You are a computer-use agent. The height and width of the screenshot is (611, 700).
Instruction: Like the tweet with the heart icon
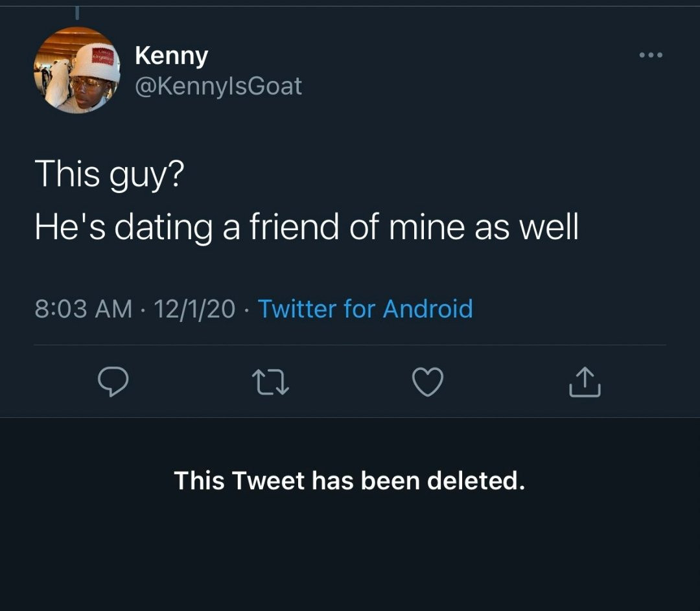click(x=428, y=382)
